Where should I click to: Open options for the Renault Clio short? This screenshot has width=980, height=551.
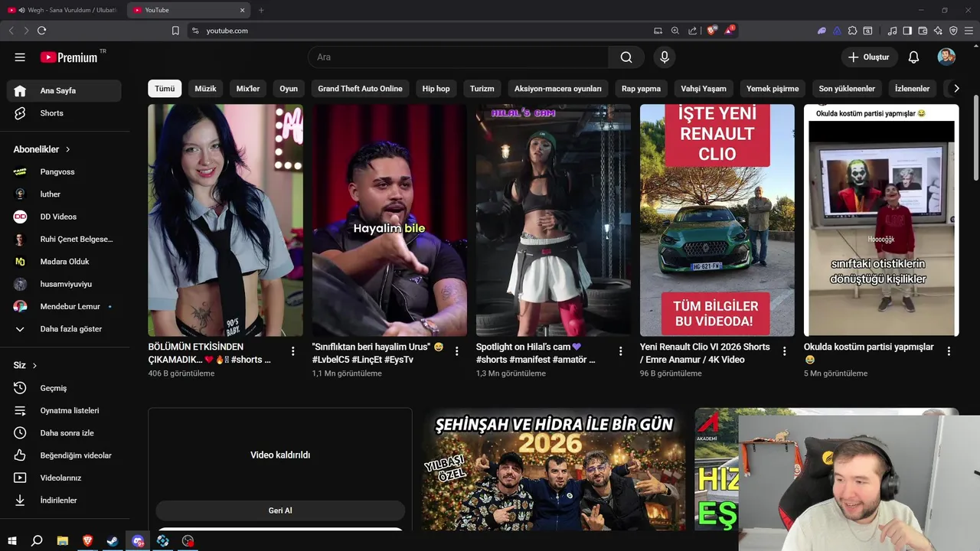[784, 351]
